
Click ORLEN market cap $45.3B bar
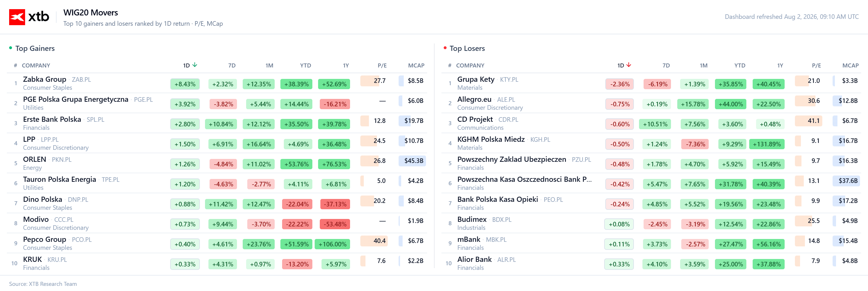coord(412,161)
